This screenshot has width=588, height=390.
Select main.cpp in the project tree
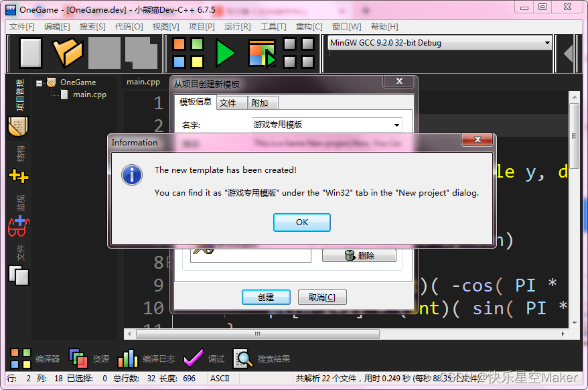click(x=90, y=94)
